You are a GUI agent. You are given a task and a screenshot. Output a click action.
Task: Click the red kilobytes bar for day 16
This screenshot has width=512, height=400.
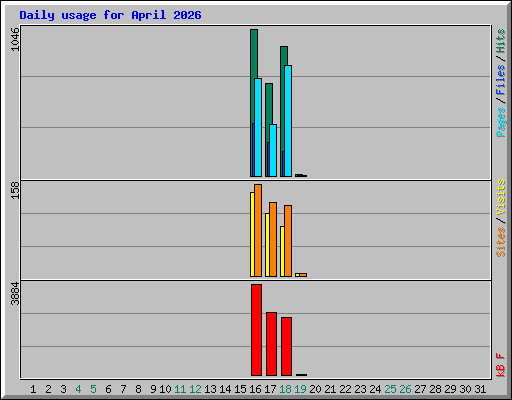coord(256,330)
